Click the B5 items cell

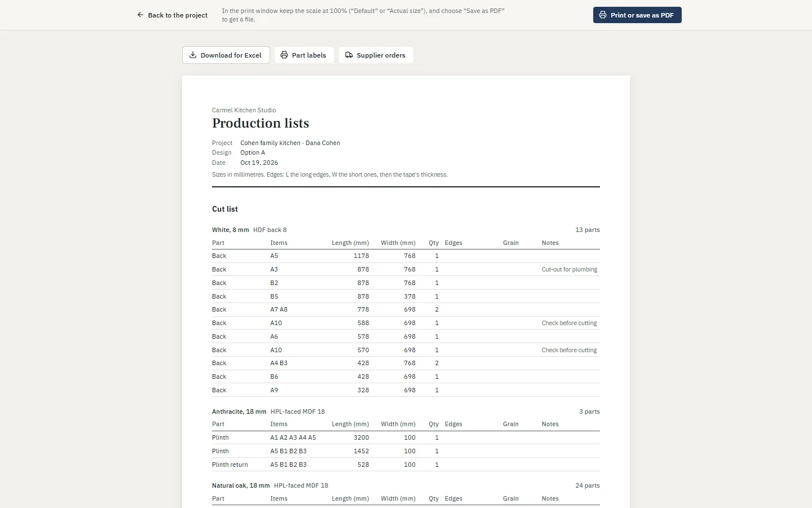pos(274,296)
